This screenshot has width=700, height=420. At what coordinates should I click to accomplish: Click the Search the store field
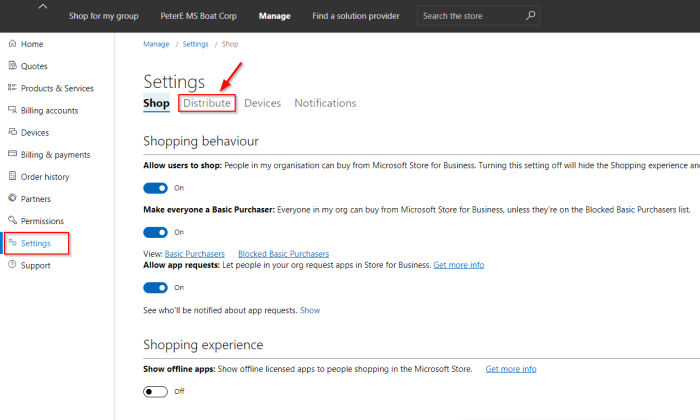(x=470, y=16)
